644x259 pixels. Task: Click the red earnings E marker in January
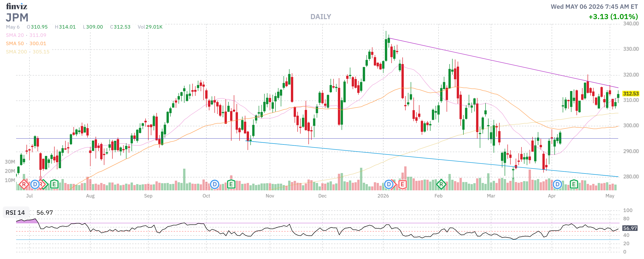click(x=402, y=185)
